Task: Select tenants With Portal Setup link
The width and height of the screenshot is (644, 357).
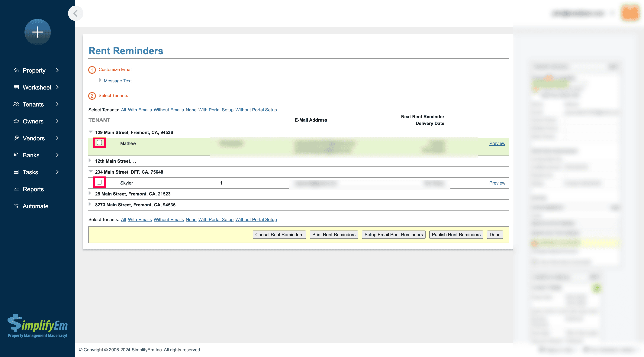Action: pos(216,110)
